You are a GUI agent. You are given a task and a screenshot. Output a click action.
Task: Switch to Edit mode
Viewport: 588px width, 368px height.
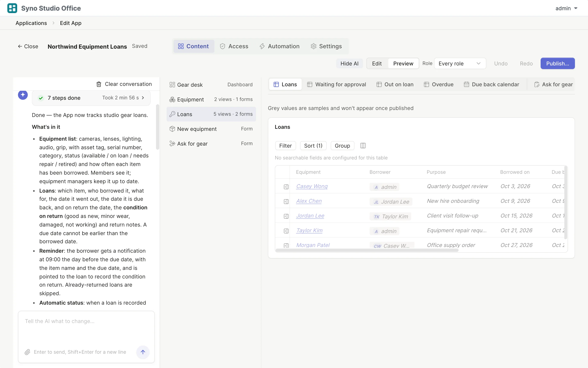click(377, 64)
